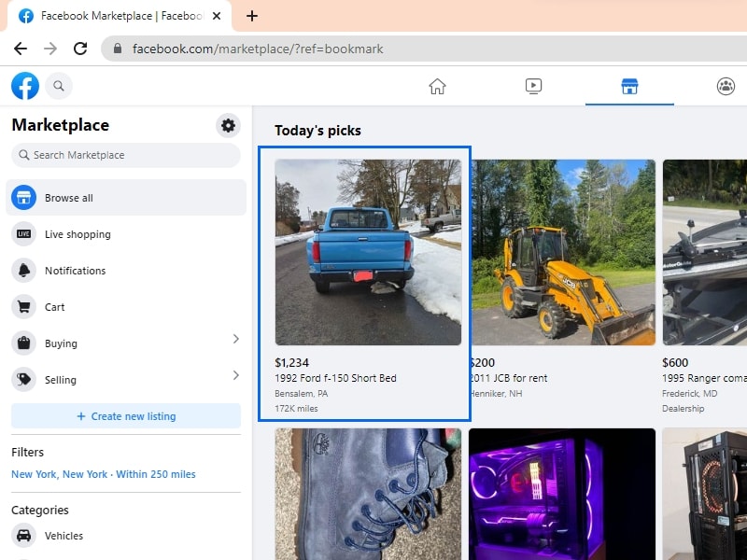Open Marketplace settings gear
The width and height of the screenshot is (747, 560).
(228, 126)
